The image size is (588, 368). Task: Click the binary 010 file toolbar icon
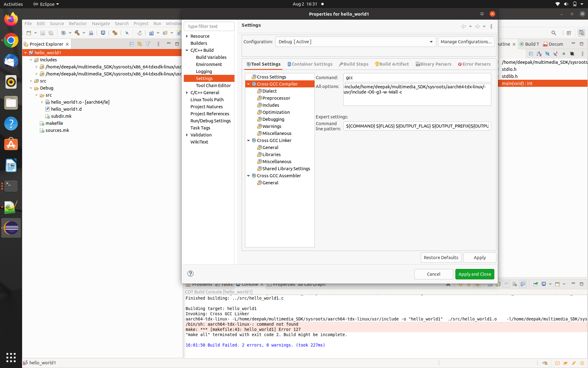(91, 33)
